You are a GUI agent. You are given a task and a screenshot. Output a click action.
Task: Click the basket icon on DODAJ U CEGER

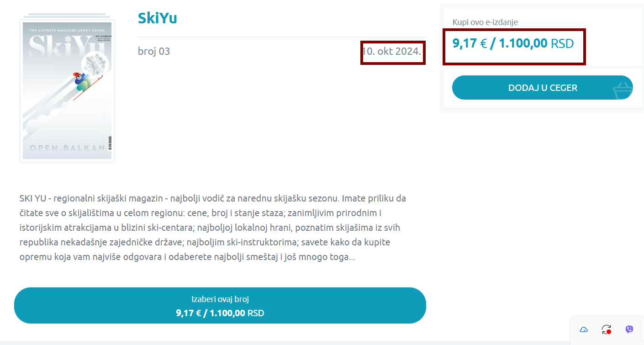622,90
